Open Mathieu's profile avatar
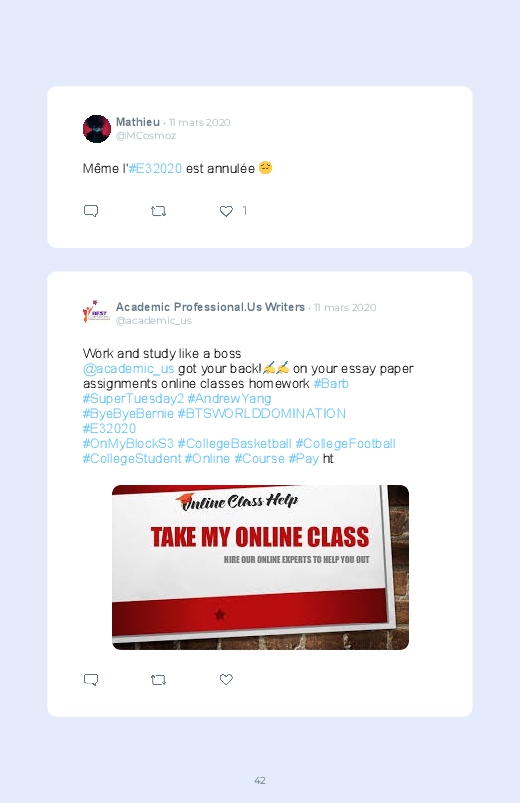The width and height of the screenshot is (520, 803). click(97, 129)
